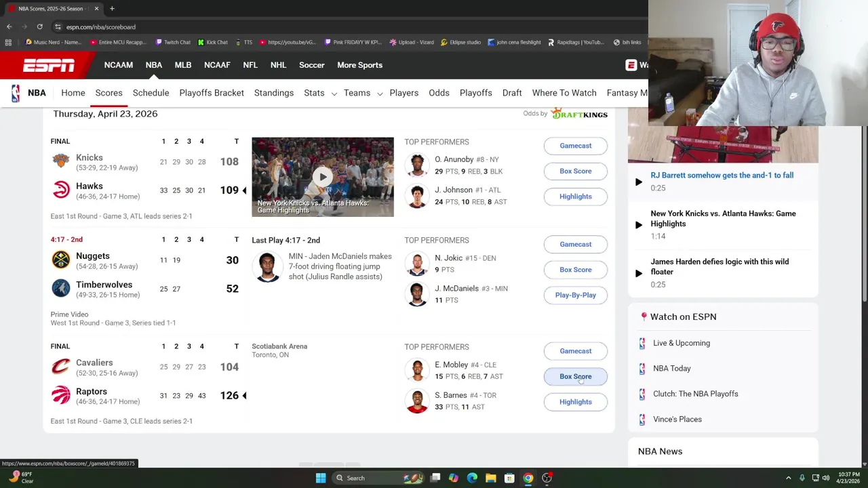
Task: Open Play-By-Play for Nuggets vs. Timberwolves
Action: point(576,295)
